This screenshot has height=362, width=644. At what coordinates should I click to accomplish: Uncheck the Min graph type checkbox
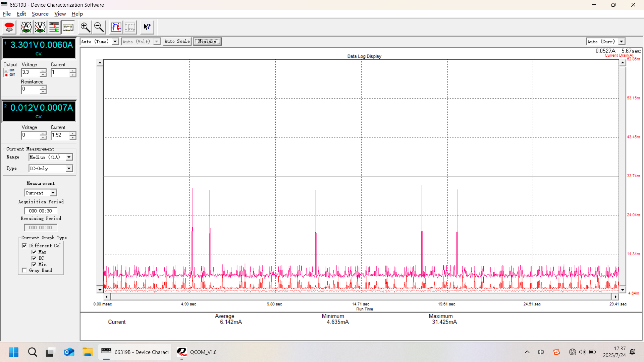(35, 264)
